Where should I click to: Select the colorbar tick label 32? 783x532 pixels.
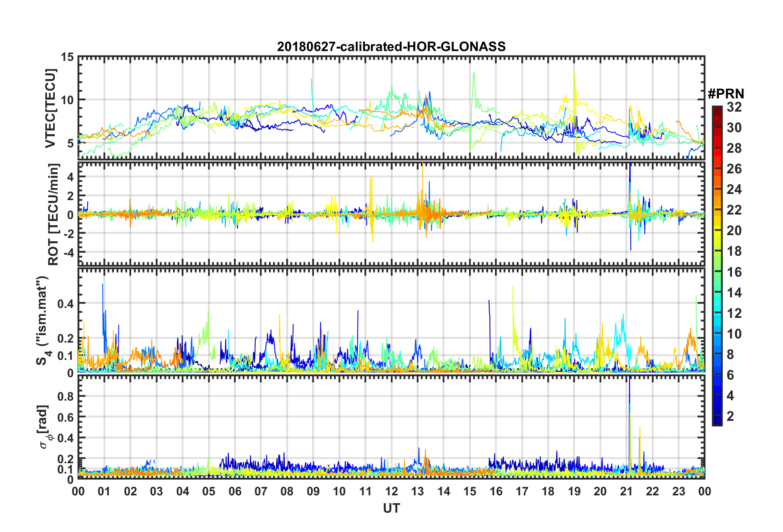point(734,107)
